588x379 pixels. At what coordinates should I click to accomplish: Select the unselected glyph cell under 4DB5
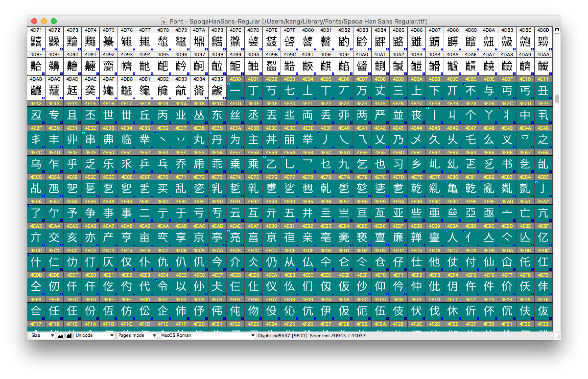coord(217,91)
